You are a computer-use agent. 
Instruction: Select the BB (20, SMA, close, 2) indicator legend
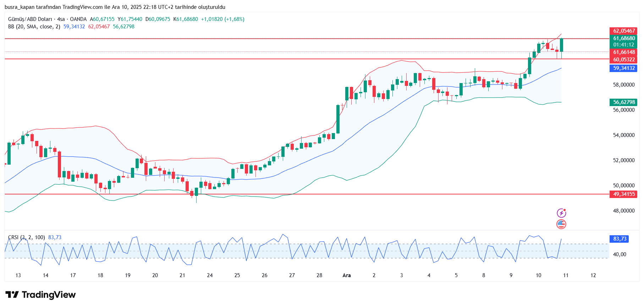click(x=34, y=27)
